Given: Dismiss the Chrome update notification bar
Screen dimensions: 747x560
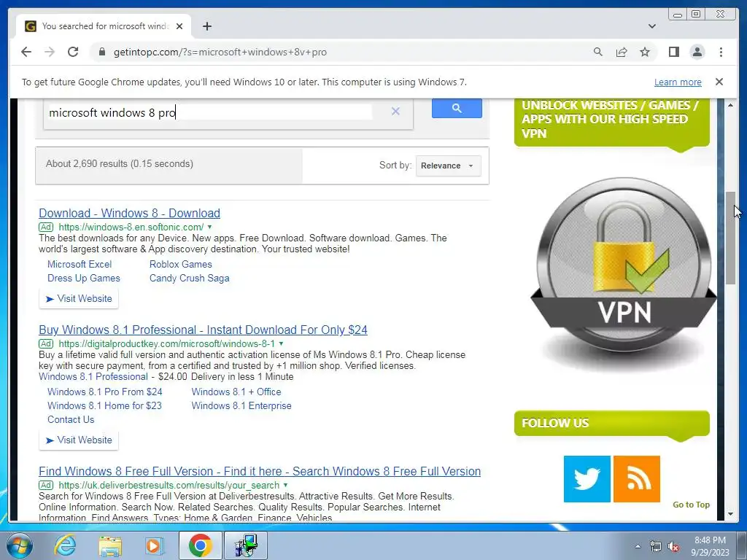Looking at the screenshot, I should coord(719,82).
